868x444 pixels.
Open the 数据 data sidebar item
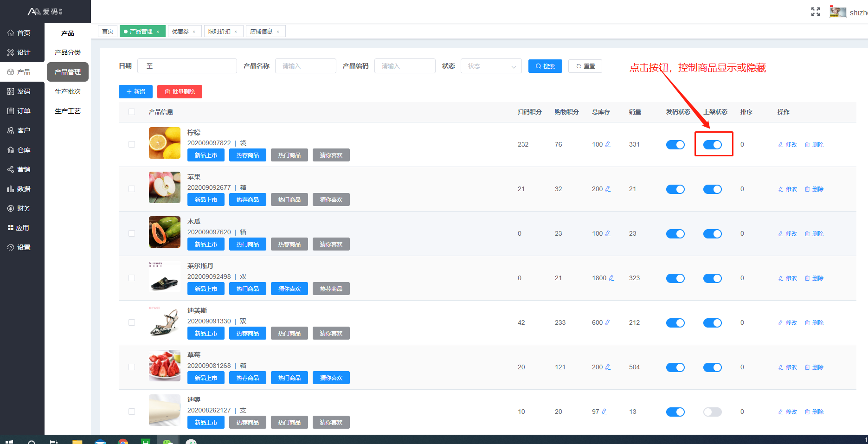pyautogui.click(x=19, y=189)
